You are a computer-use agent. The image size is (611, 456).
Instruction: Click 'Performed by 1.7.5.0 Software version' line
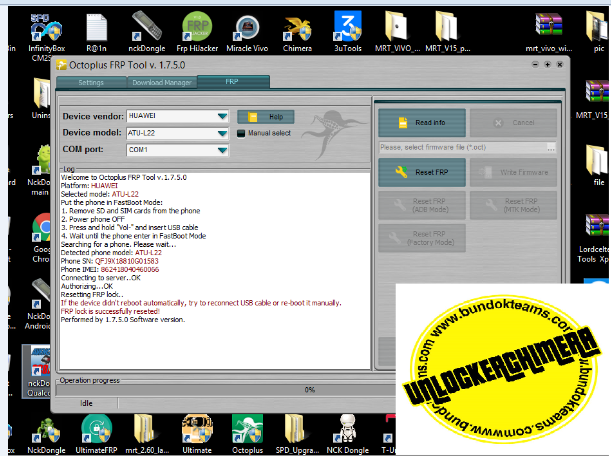pos(123,320)
